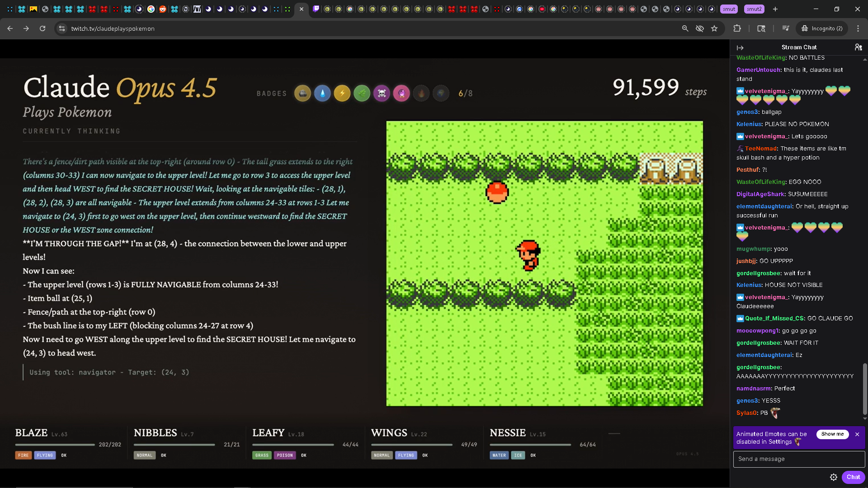Toggle third-party cookie blocking eye icon
The image size is (868, 488).
700,28
